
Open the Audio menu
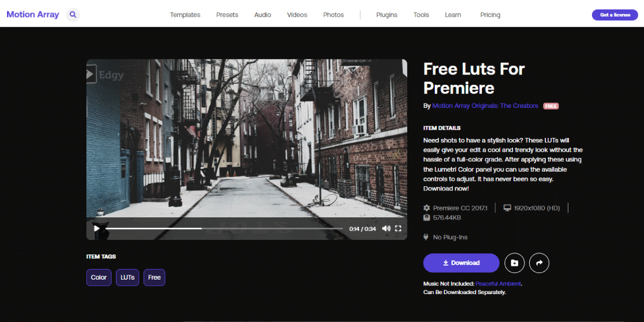tap(262, 15)
